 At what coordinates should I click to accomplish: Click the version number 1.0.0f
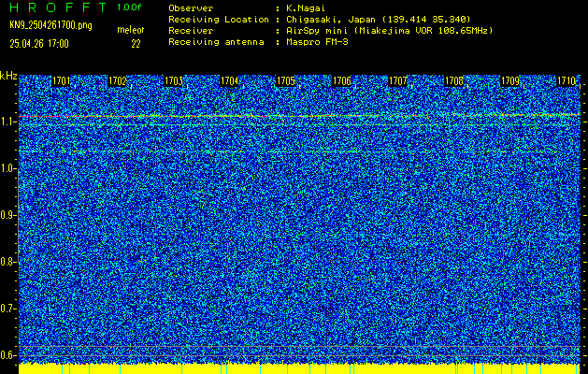129,7
